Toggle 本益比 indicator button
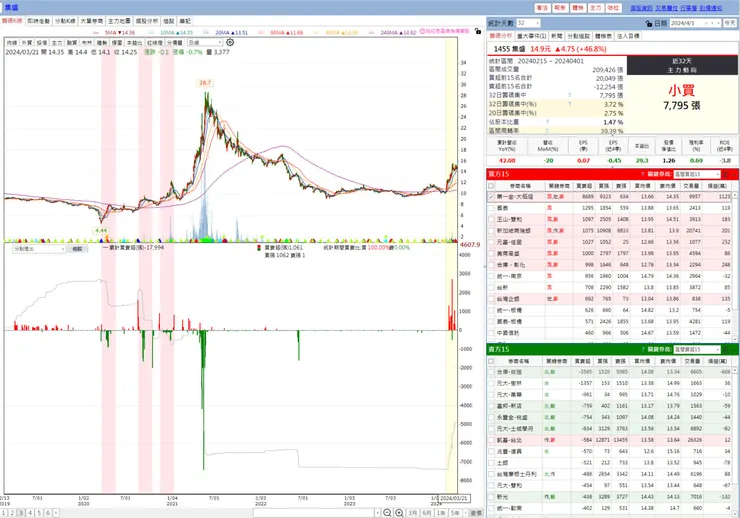 pos(134,42)
